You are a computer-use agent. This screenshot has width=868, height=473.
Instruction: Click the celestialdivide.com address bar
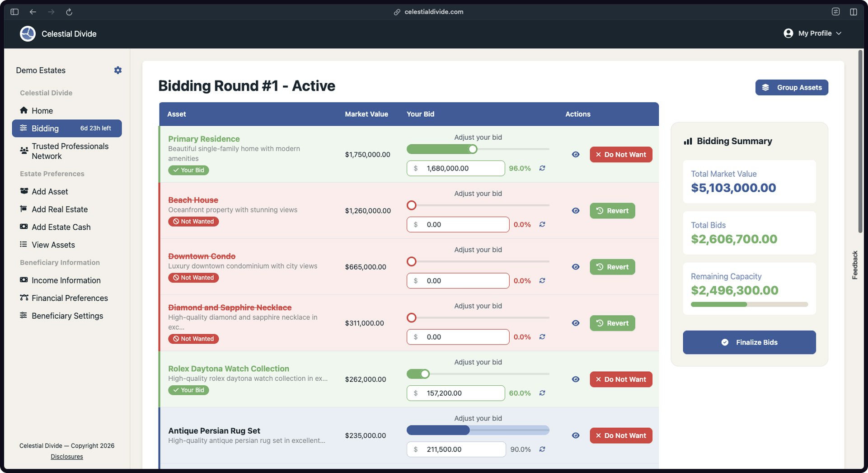(x=428, y=12)
